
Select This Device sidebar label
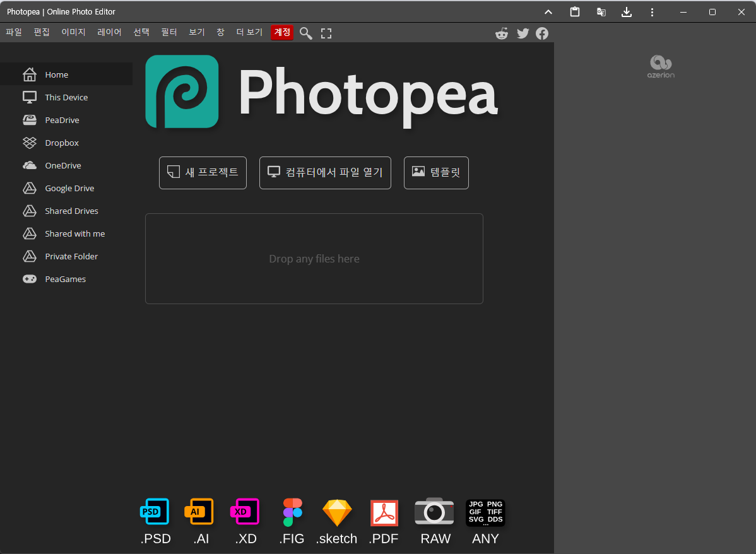click(x=66, y=97)
